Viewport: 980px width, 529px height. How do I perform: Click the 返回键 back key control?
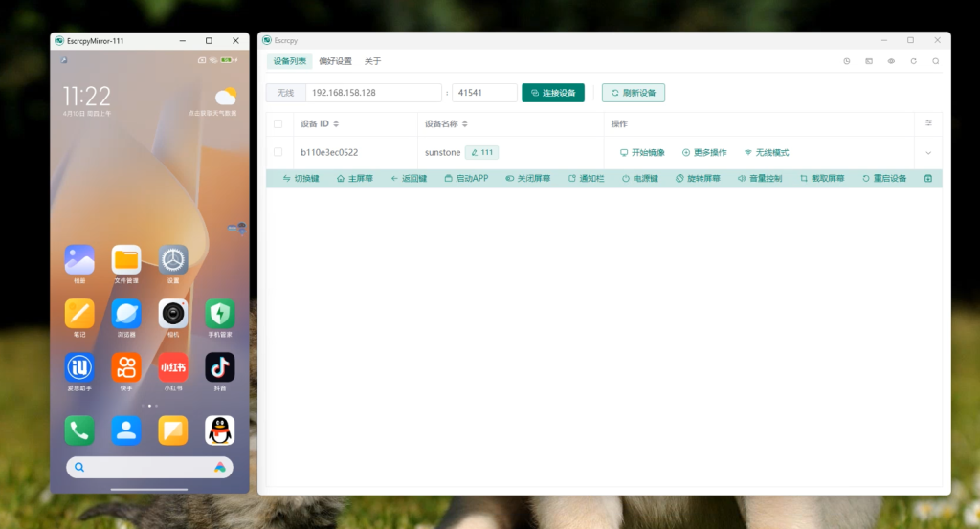point(409,179)
